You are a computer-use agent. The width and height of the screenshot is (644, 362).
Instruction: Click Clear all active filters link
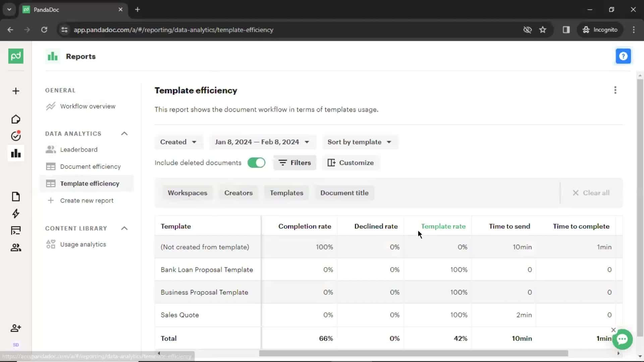click(x=591, y=193)
